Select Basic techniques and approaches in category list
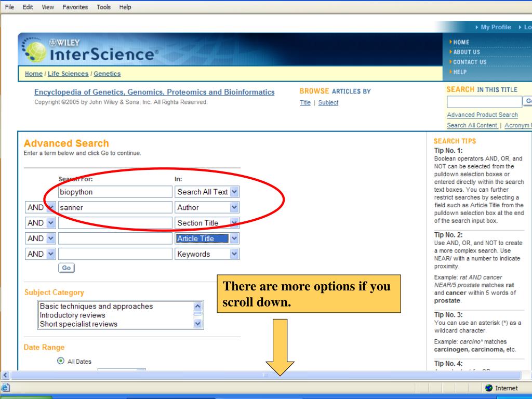The width and height of the screenshot is (532, 399). pyautogui.click(x=96, y=306)
